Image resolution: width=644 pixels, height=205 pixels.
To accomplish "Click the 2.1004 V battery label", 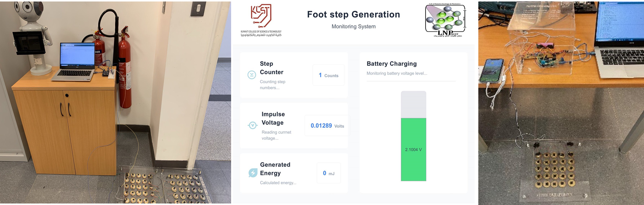I will 413,150.
